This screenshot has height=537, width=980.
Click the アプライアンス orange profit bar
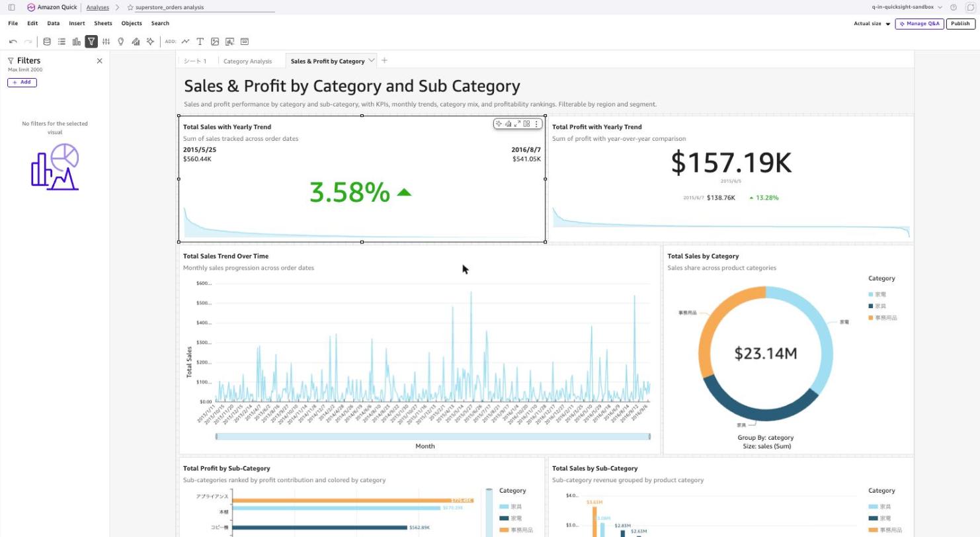pyautogui.click(x=352, y=501)
